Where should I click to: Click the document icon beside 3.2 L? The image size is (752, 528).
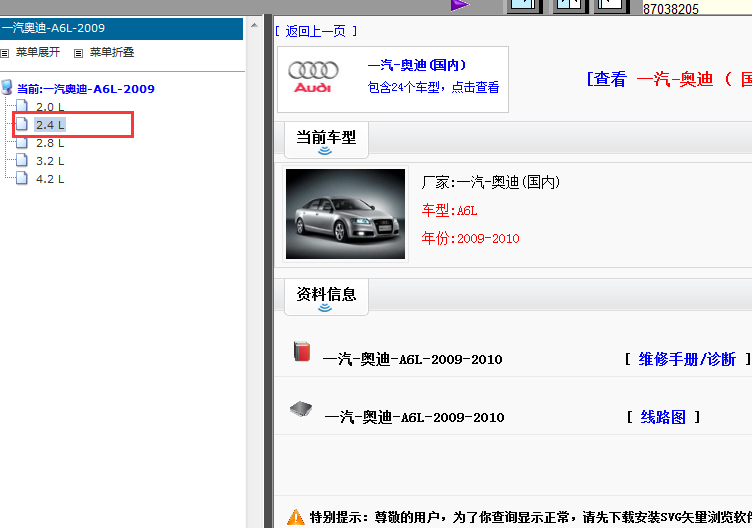[22, 160]
